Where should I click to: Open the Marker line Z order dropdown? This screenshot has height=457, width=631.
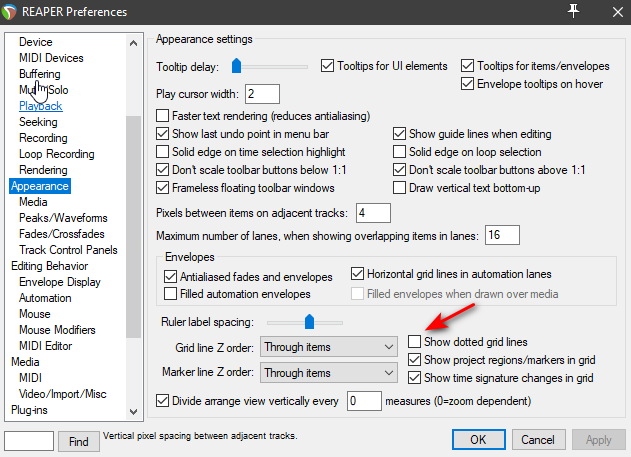[329, 373]
